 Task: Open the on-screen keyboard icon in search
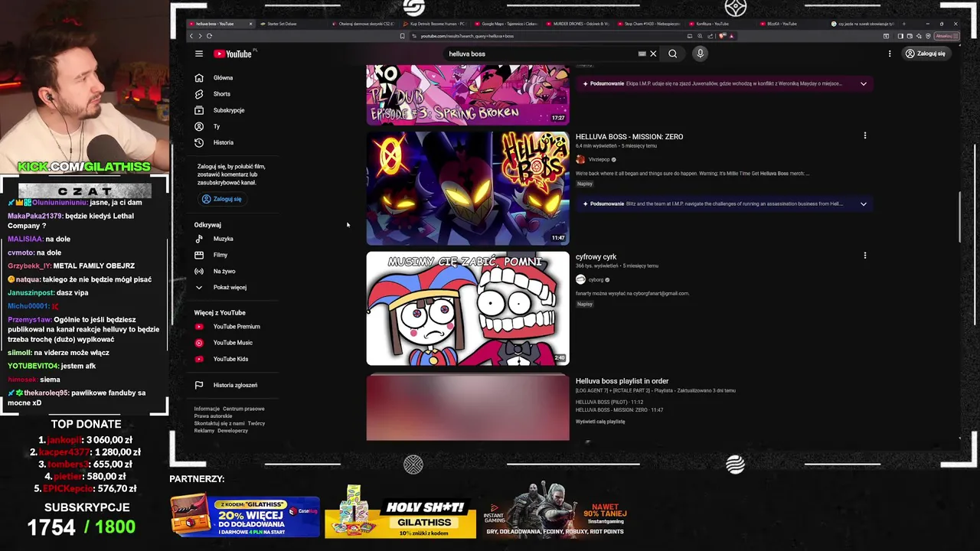pyautogui.click(x=642, y=54)
